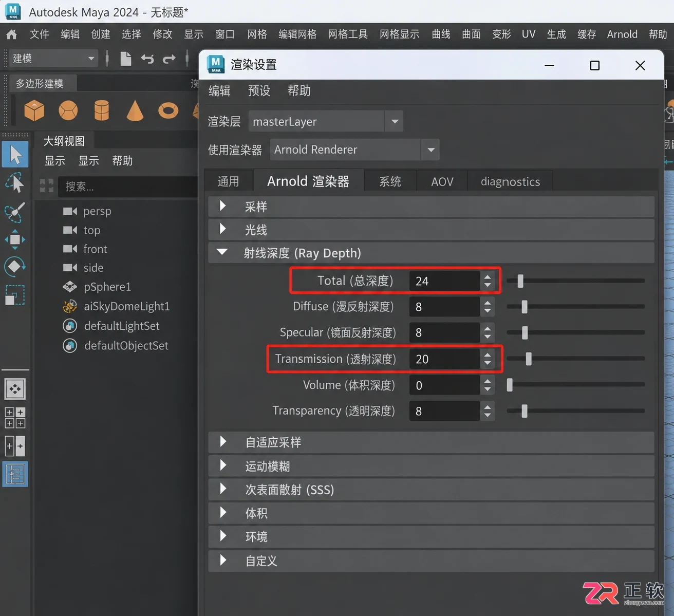Image resolution: width=674 pixels, height=616 pixels.
Task: Activate the Move tool
Action: point(15,239)
